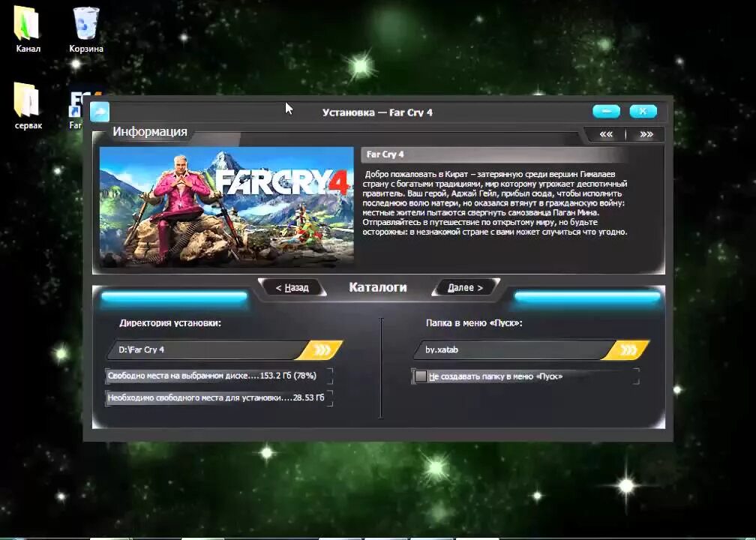Enable Не создавать папку в меню «Пуск»
This screenshot has height=540, width=756.
click(x=421, y=376)
